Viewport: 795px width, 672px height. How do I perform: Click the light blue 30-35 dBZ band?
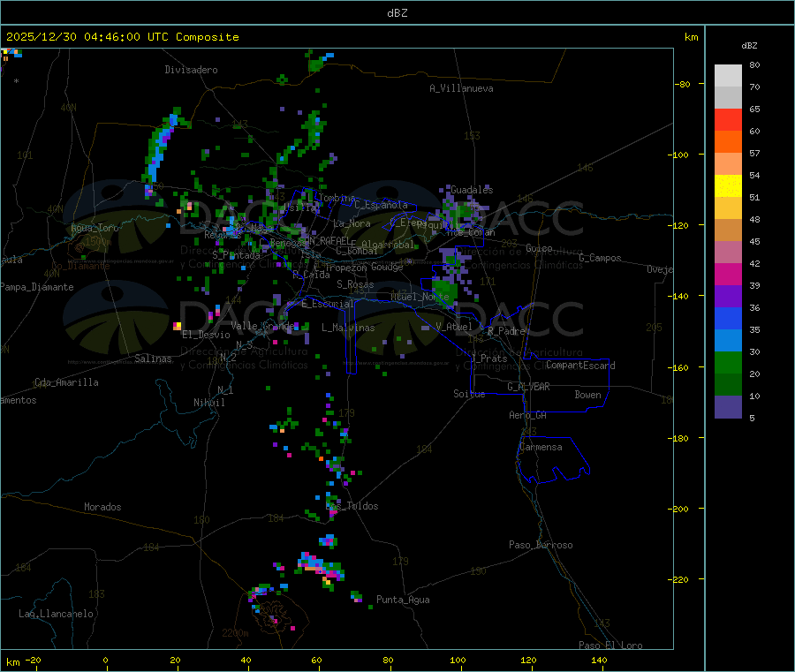coord(728,341)
